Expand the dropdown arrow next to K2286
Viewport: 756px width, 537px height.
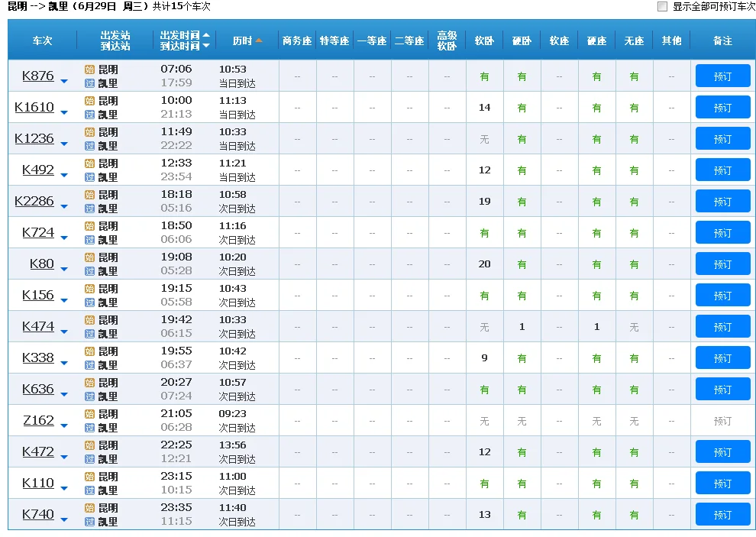pyautogui.click(x=64, y=206)
